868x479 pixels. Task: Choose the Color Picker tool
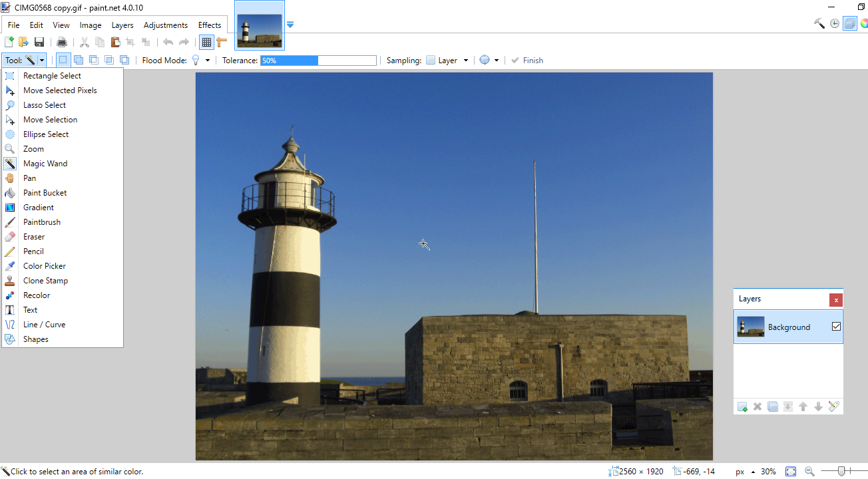click(45, 265)
